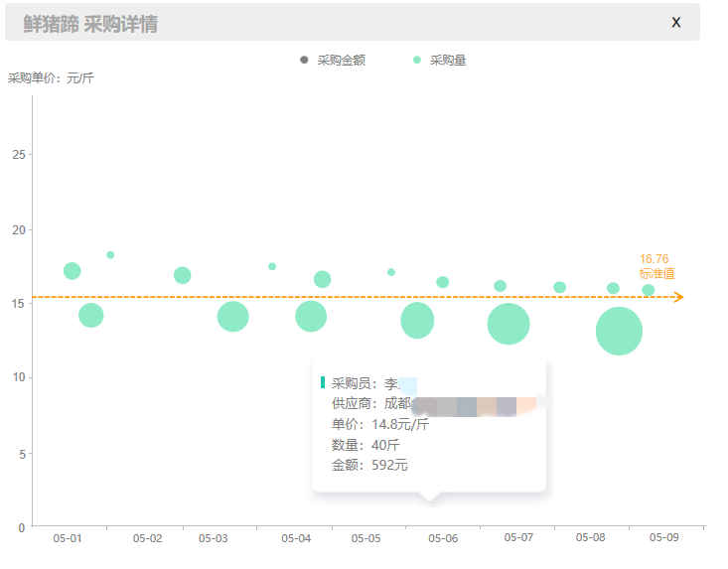Click the leftmost bubble above 05-01
The height and width of the screenshot is (569, 728).
click(x=72, y=271)
